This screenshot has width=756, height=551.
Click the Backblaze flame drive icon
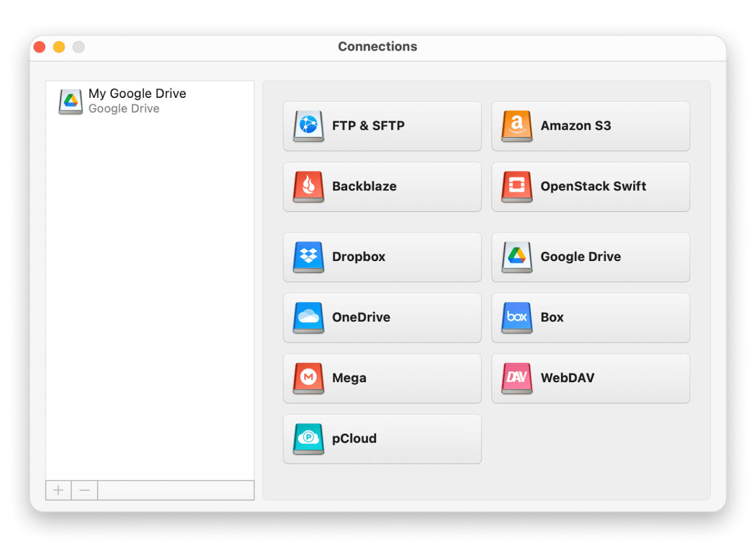coord(308,186)
